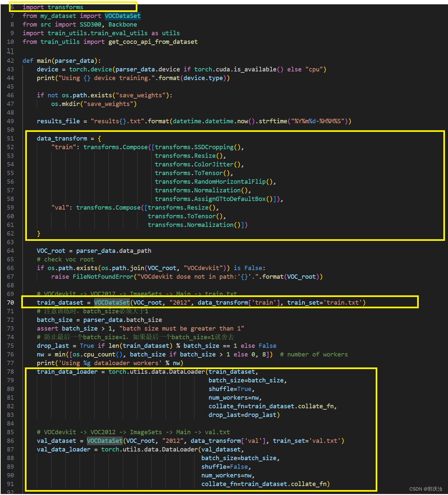Click line number 70 in the gutter
This screenshot has width=448, height=495.
point(10,303)
